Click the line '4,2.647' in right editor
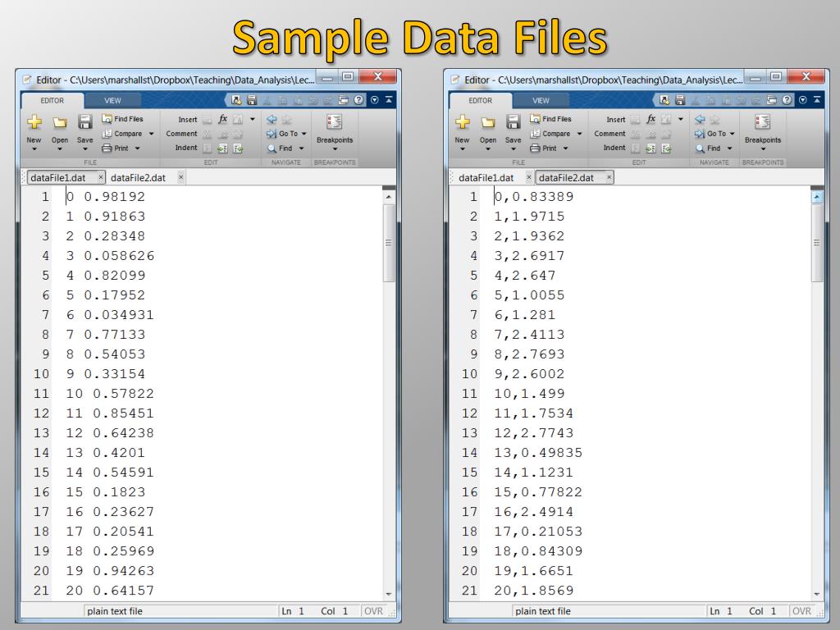The width and height of the screenshot is (840, 630). (525, 276)
